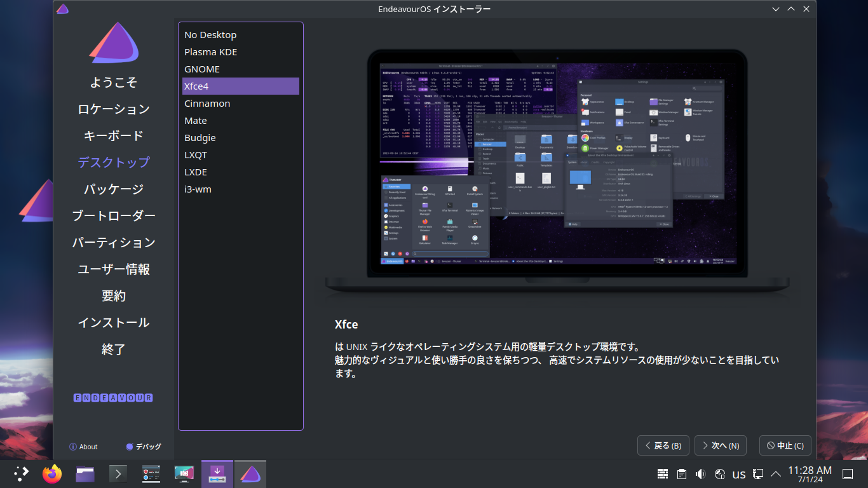
Task: Select No Desktop option
Action: point(241,35)
